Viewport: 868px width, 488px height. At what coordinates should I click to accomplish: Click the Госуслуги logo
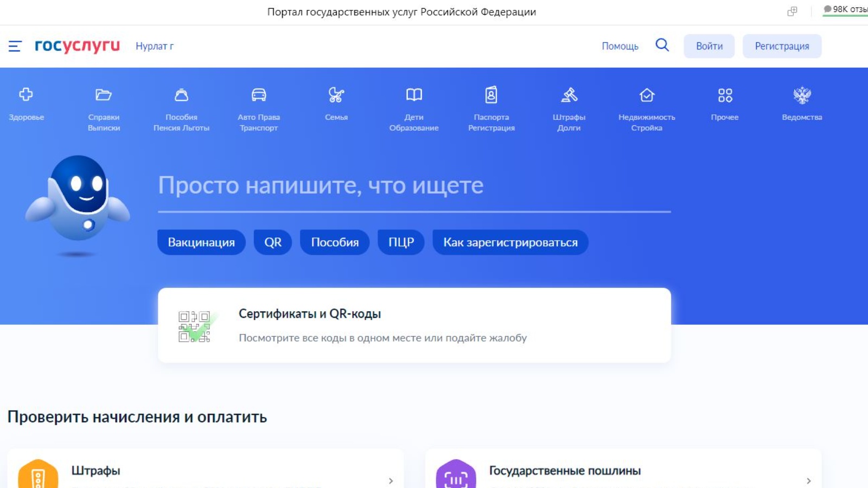[77, 46]
